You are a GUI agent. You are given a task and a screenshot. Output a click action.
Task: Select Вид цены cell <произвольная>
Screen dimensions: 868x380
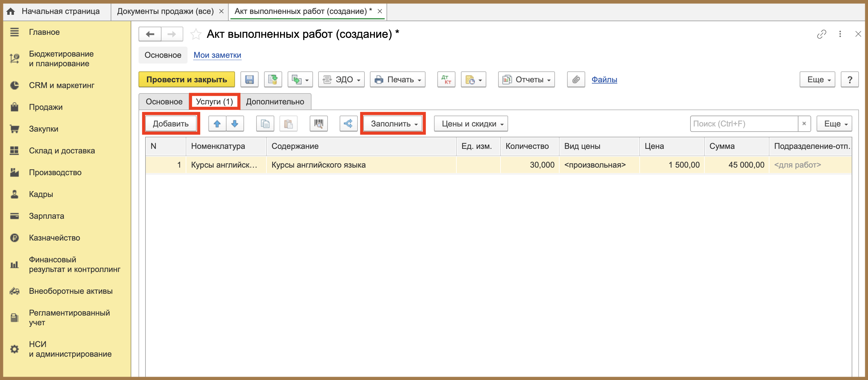pyautogui.click(x=599, y=165)
